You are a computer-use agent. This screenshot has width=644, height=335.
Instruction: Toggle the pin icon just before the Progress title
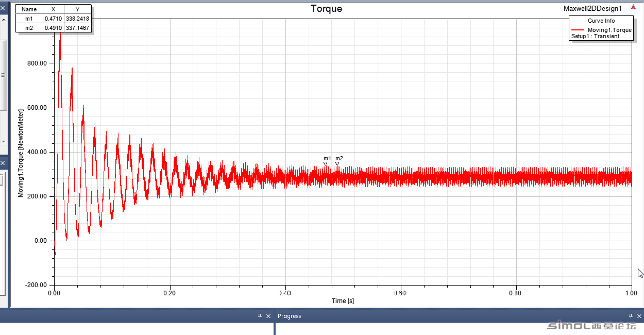click(x=260, y=316)
